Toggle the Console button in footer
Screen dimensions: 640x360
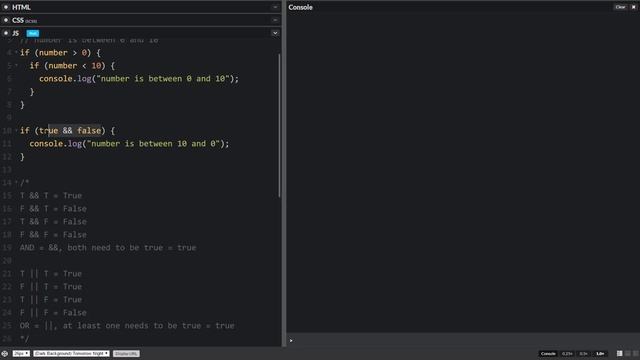pos(548,353)
